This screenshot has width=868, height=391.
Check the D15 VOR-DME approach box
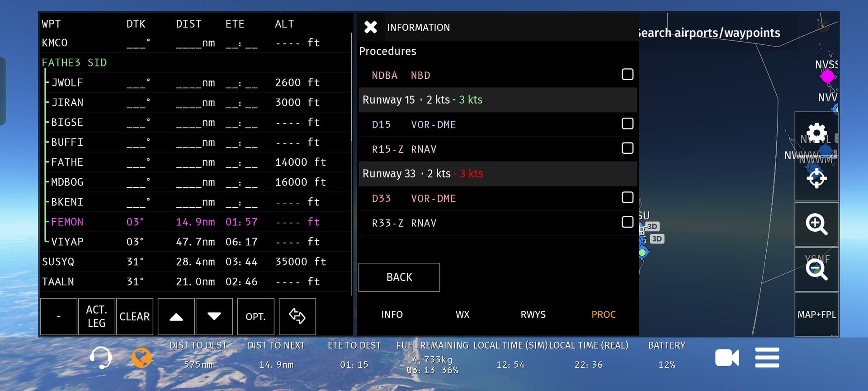point(627,124)
